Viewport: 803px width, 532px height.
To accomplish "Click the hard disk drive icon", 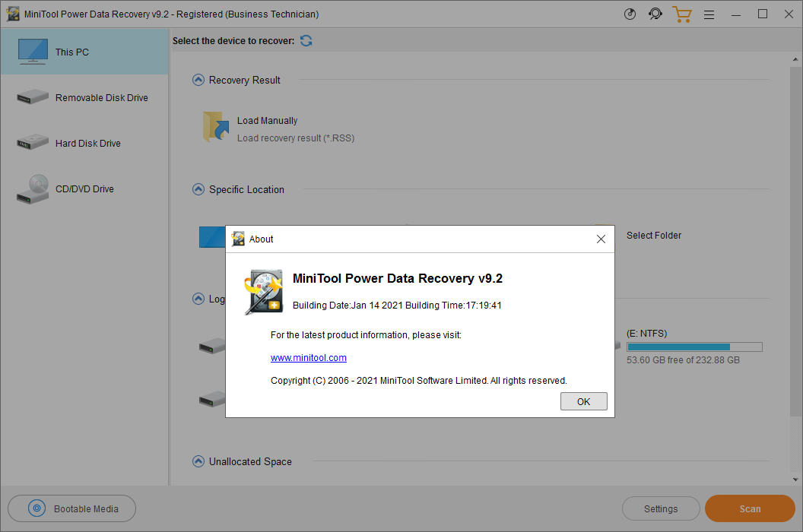I will coord(32,142).
